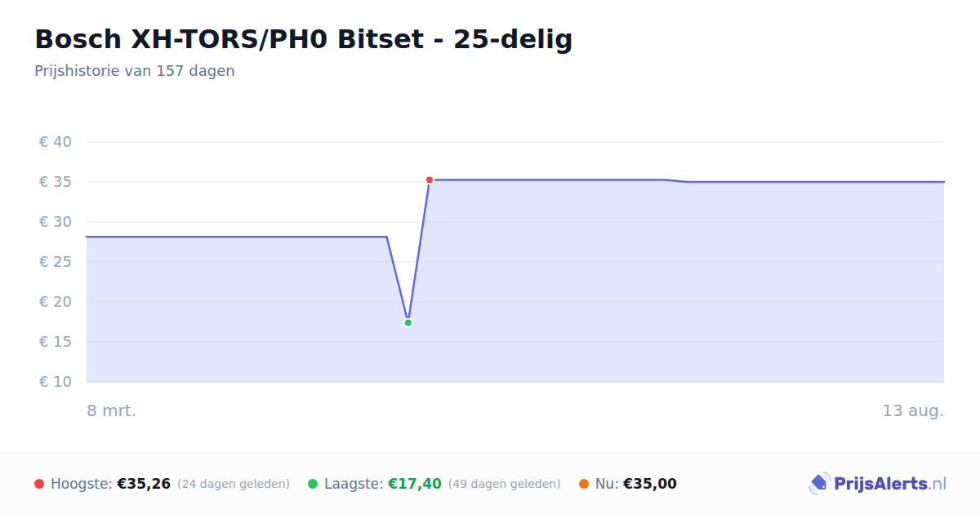Click the red dot next to Hoogste
The width and height of the screenshot is (980, 514).
[x=39, y=484]
